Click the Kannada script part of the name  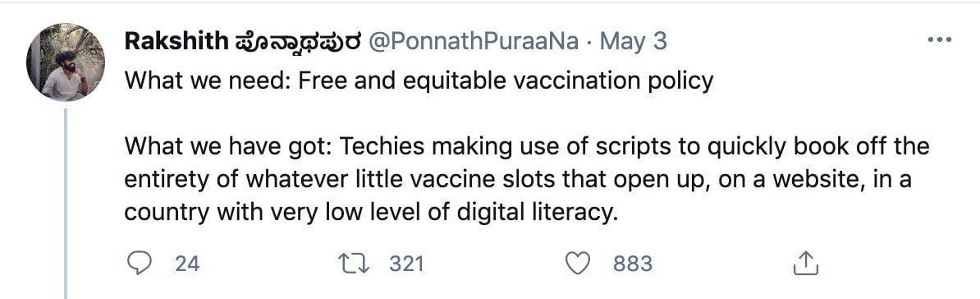tap(297, 43)
